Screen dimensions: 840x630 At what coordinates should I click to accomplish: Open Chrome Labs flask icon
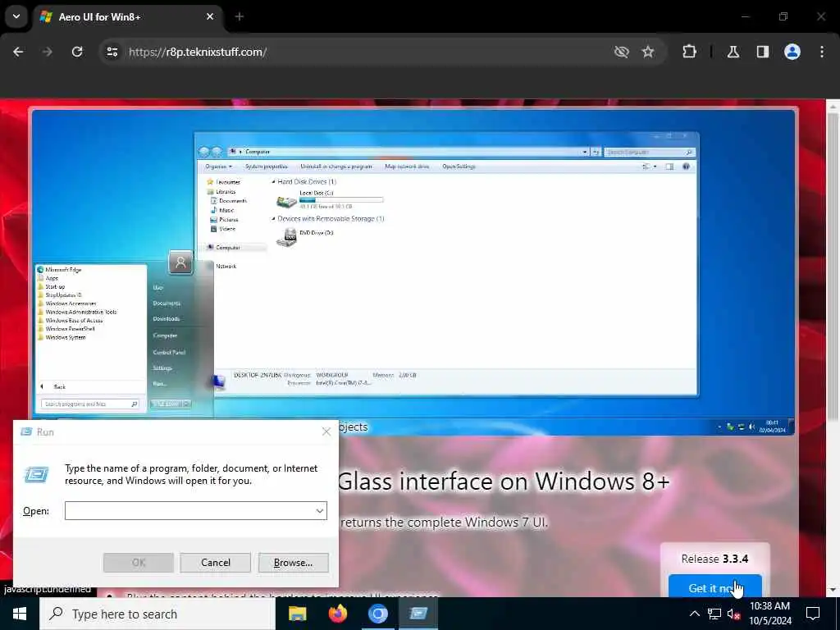(x=733, y=52)
